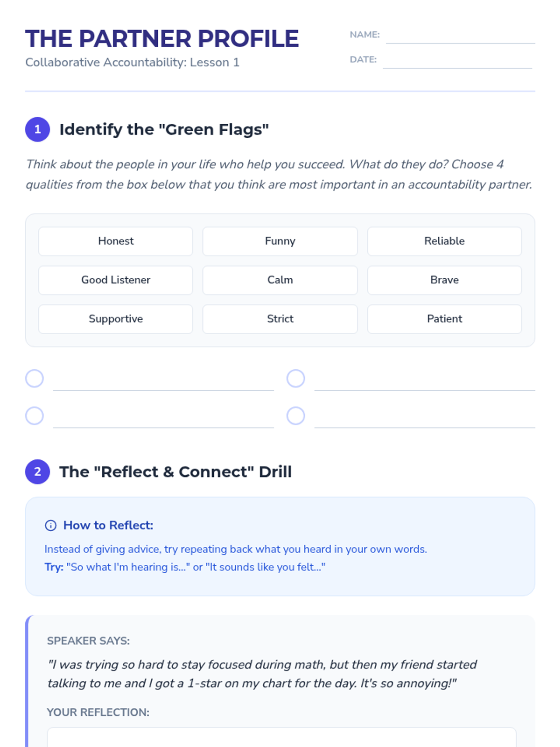Image resolution: width=560 pixels, height=747 pixels.
Task: Select the Patient quality box
Action: click(444, 319)
